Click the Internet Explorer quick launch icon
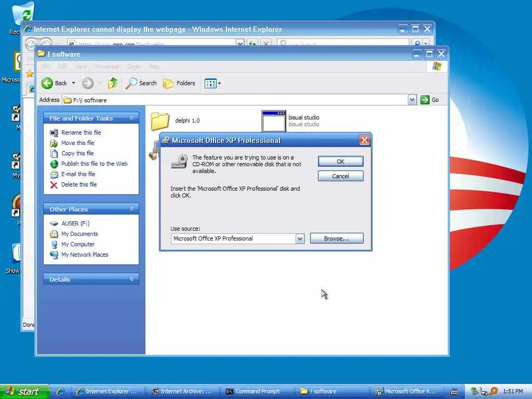Screen dimensions: 532x399 click(61, 392)
